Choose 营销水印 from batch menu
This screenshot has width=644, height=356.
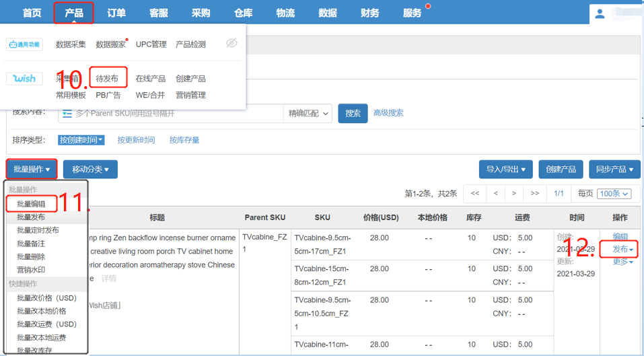31,270
